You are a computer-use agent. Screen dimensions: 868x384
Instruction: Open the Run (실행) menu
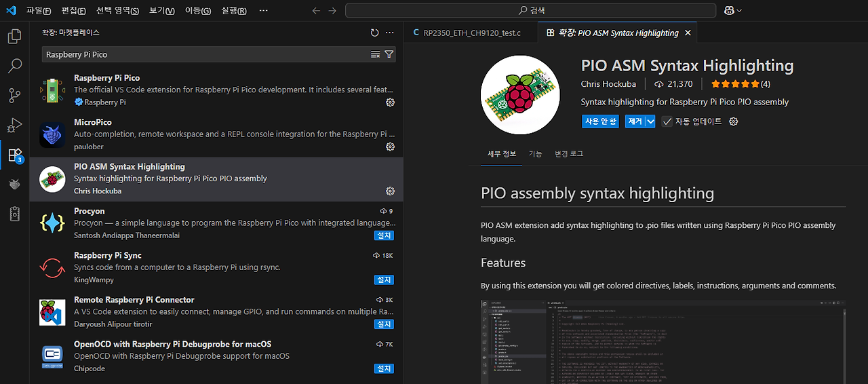click(x=234, y=11)
